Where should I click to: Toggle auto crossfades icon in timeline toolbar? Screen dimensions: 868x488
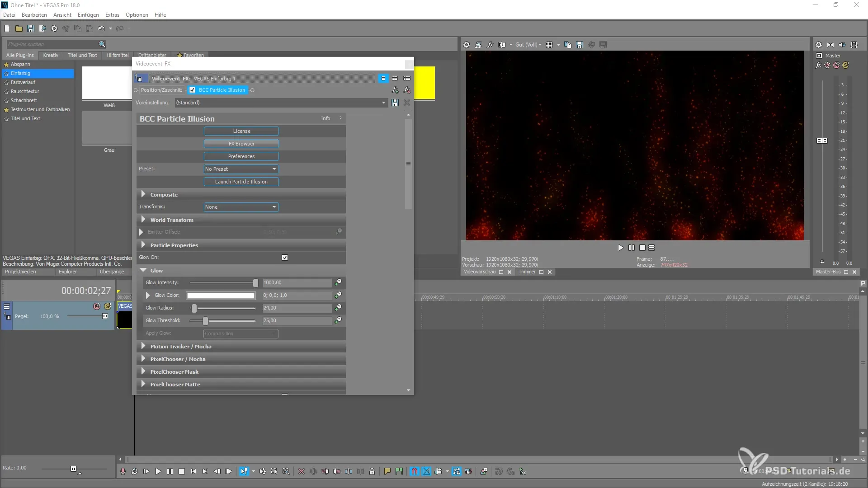tap(426, 471)
